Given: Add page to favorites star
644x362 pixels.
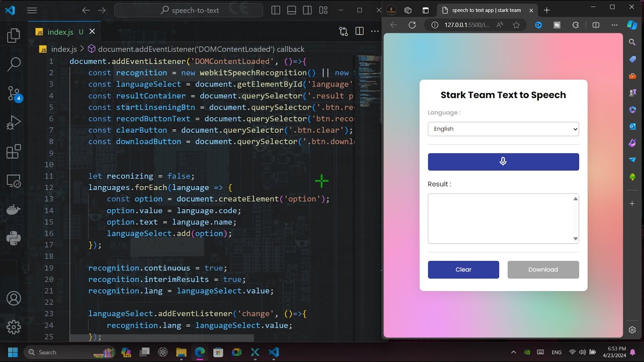Looking at the screenshot, I should click(516, 25).
